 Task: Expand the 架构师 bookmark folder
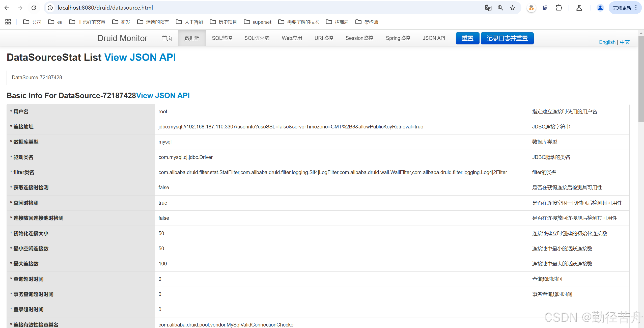point(367,22)
